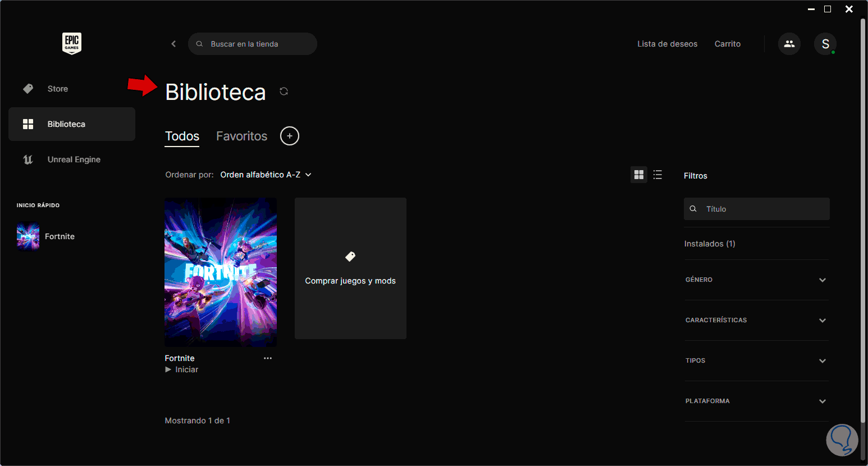Open the Unreal Engine section
The image size is (868, 466).
point(73,159)
